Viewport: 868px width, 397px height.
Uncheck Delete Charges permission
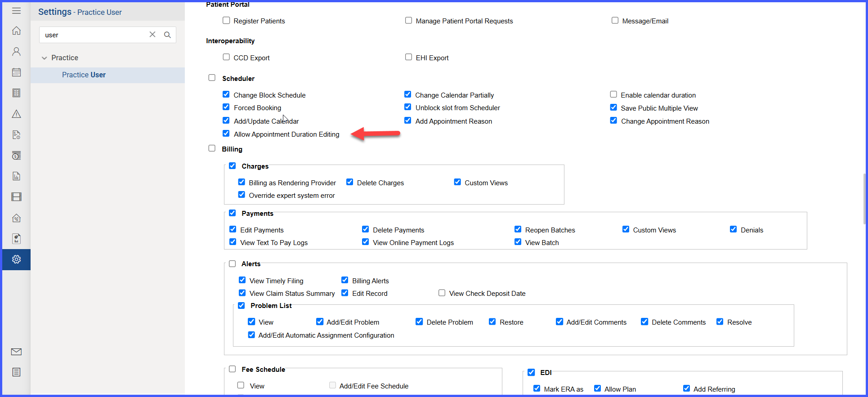(x=349, y=182)
